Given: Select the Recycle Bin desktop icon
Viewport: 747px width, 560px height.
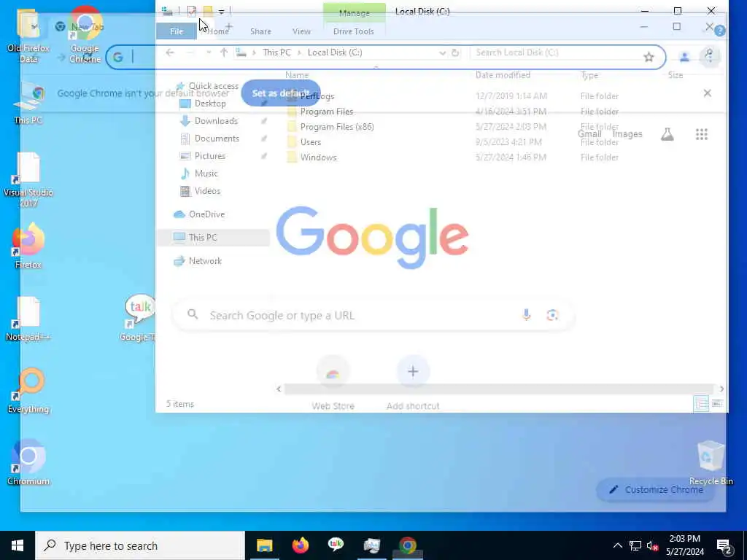Looking at the screenshot, I should (x=711, y=463).
